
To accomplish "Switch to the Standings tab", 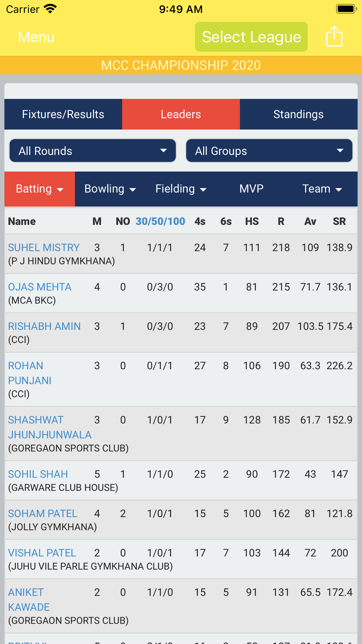I will [299, 114].
